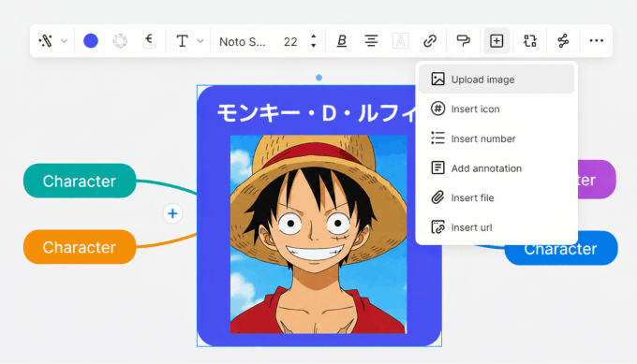Click the blue handle dot above central node

pyautogui.click(x=318, y=78)
